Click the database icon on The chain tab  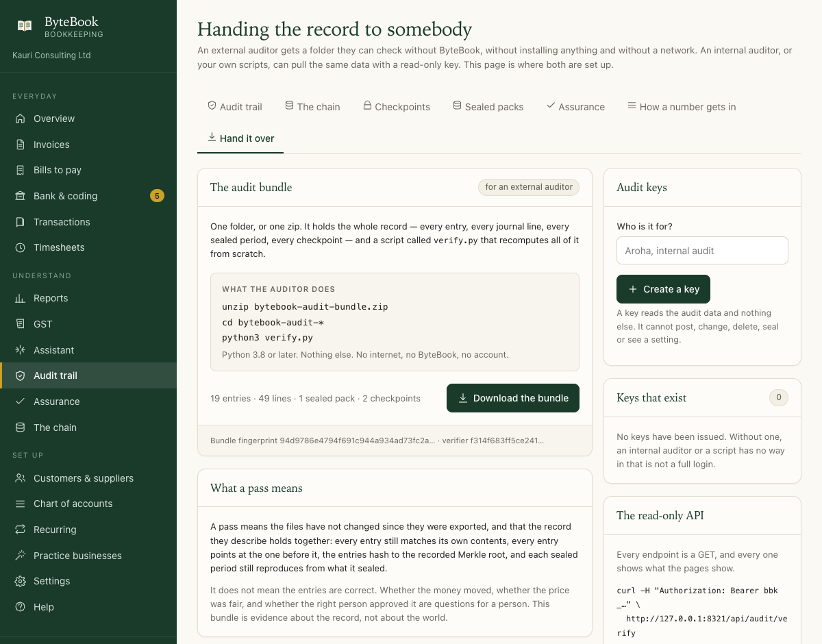click(289, 106)
